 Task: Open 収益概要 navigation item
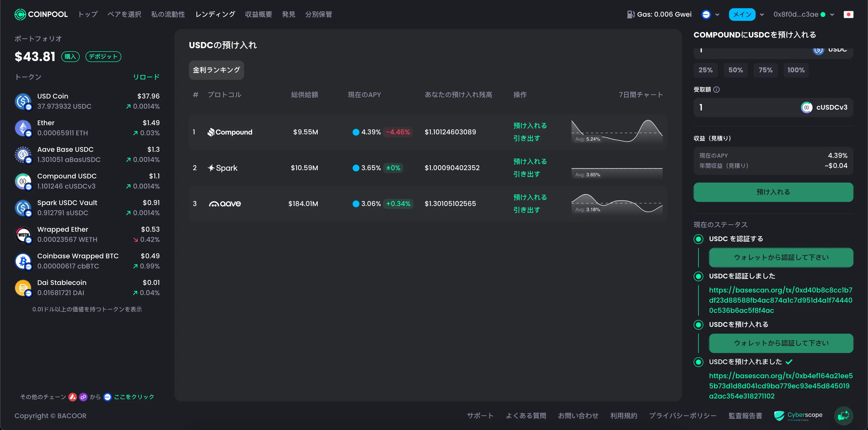[258, 15]
